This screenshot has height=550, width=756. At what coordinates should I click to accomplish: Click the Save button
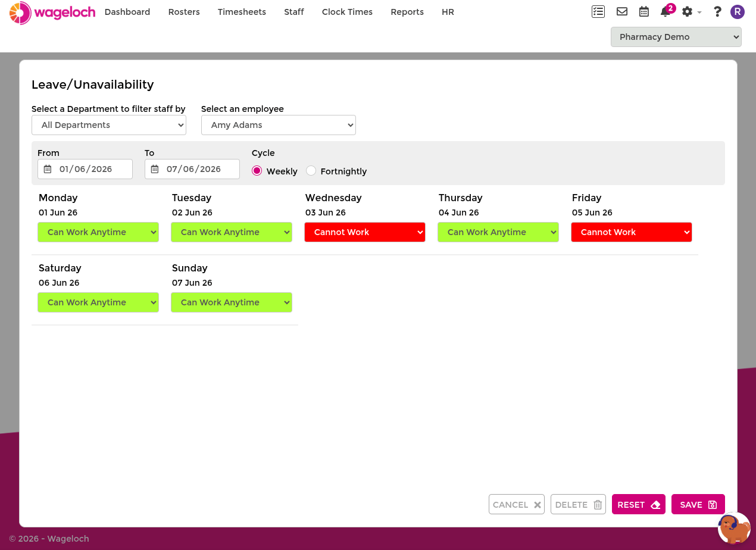[698, 504]
